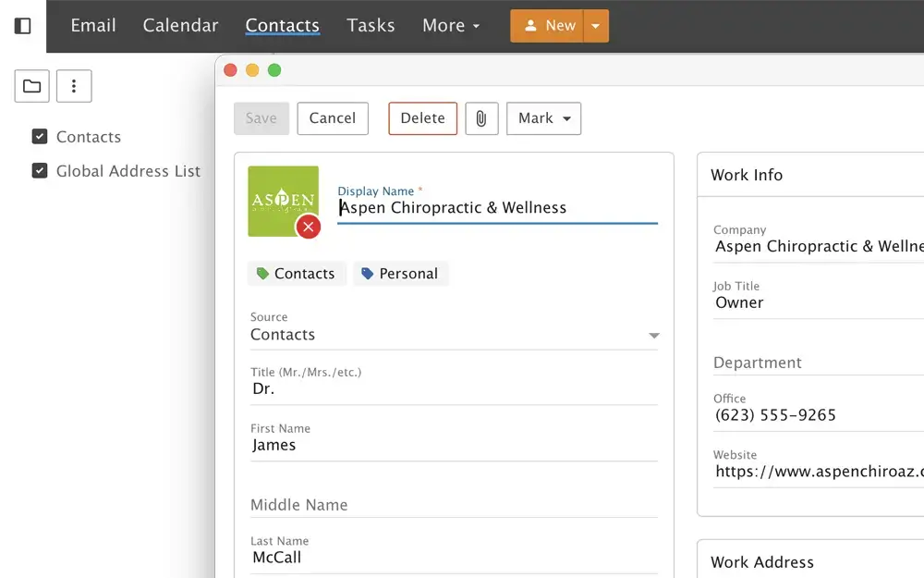Edit the First Name field James
This screenshot has height=578, width=924.
point(454,445)
